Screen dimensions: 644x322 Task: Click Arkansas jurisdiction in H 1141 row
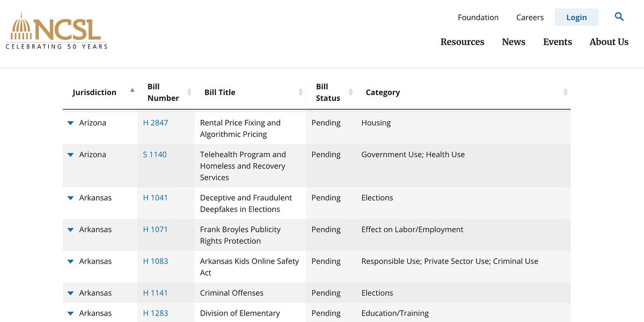(96, 293)
